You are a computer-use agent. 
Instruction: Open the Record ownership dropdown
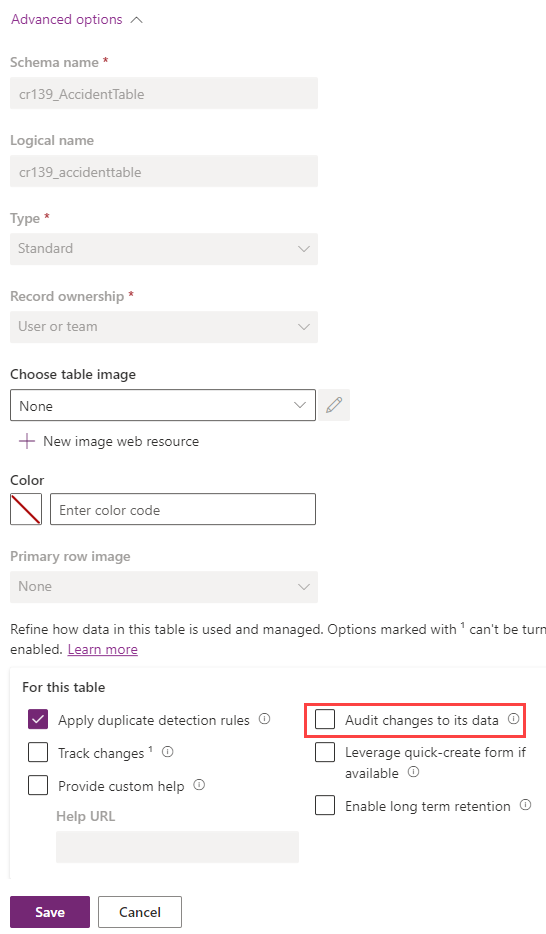[x=164, y=326]
